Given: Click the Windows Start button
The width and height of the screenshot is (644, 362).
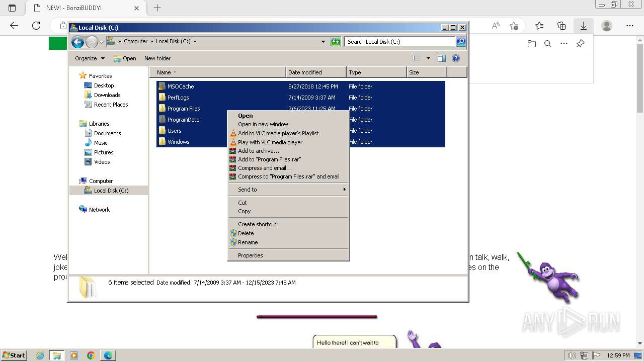Looking at the screenshot, I should [14, 355].
